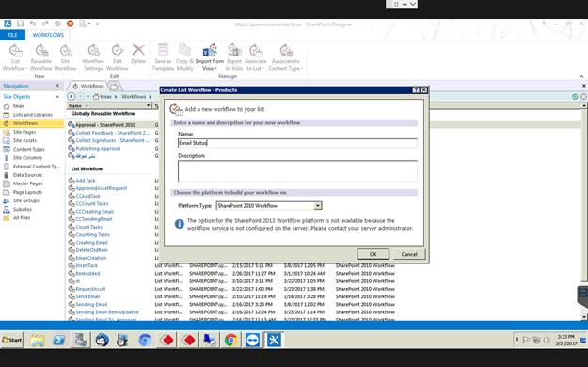The image size is (588, 367).
Task: Select Master Pages in navigation
Action: tap(27, 183)
